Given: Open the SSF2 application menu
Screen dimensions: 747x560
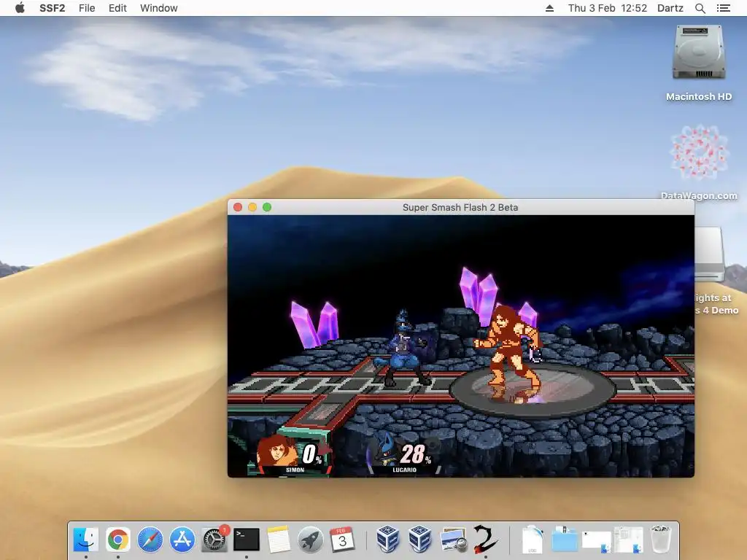Looking at the screenshot, I should click(52, 8).
